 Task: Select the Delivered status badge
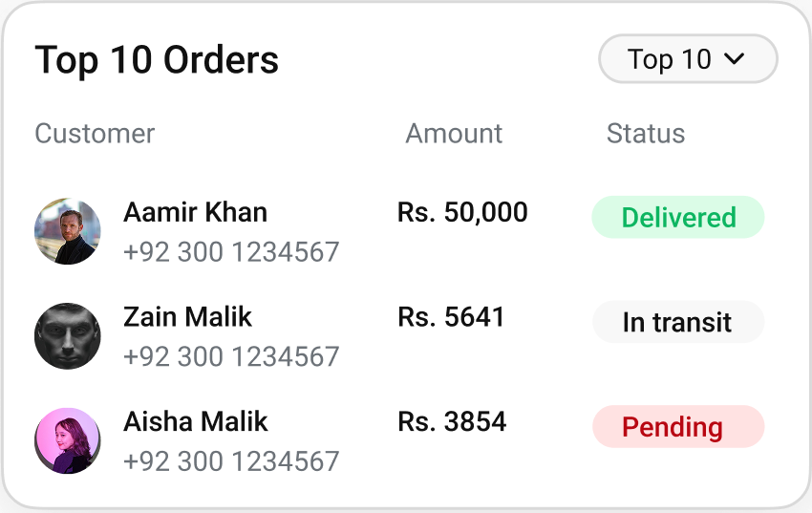678,217
